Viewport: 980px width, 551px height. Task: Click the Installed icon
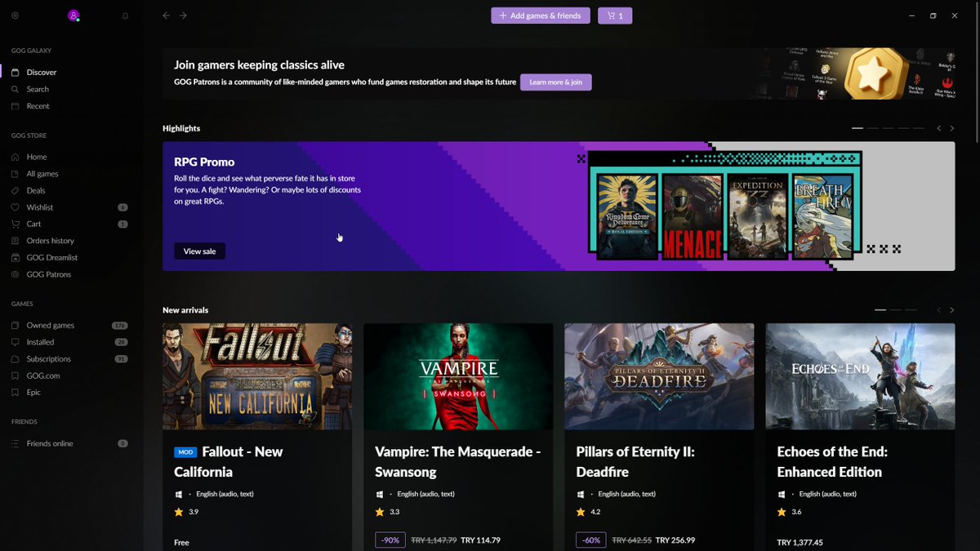16,342
